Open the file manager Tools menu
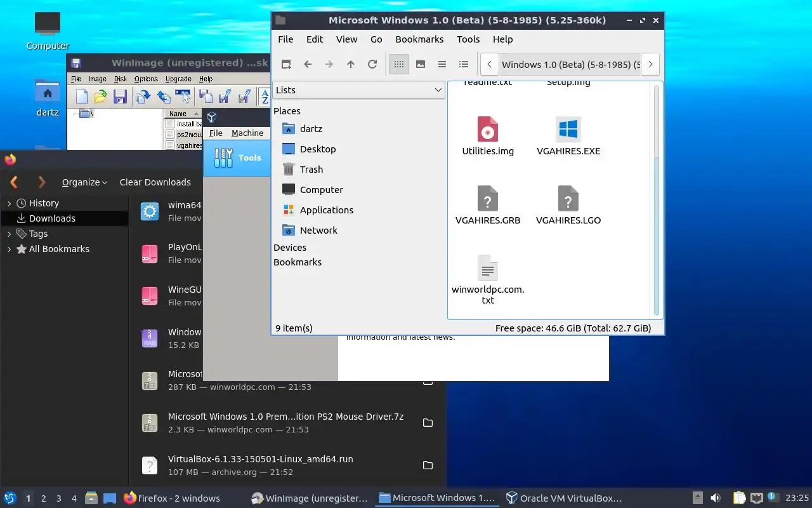Image resolution: width=812 pixels, height=508 pixels. pos(468,39)
